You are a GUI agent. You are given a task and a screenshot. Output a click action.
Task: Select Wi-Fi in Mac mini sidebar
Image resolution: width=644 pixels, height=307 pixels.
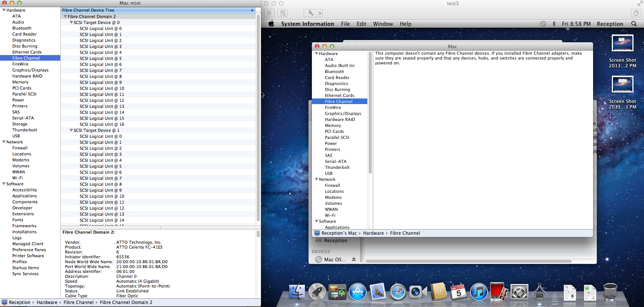(x=18, y=178)
